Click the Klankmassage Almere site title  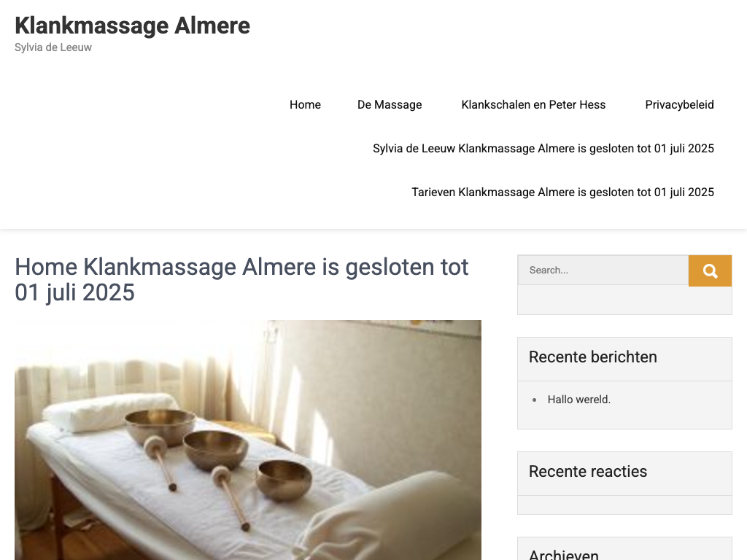click(x=133, y=26)
